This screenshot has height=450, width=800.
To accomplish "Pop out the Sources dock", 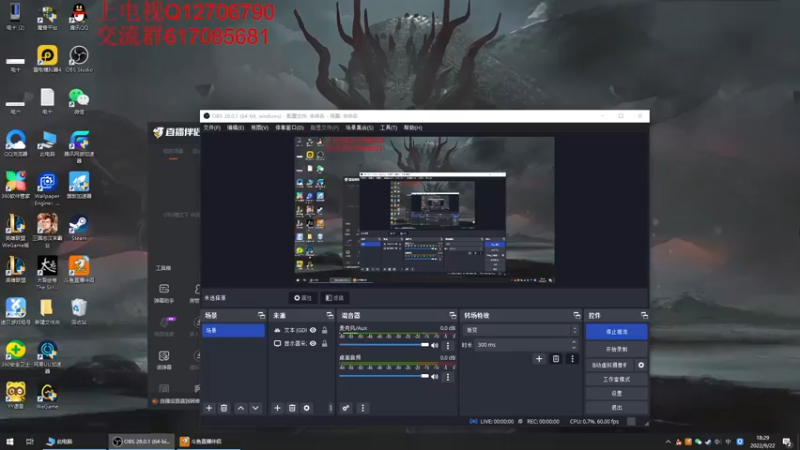I will (330, 315).
